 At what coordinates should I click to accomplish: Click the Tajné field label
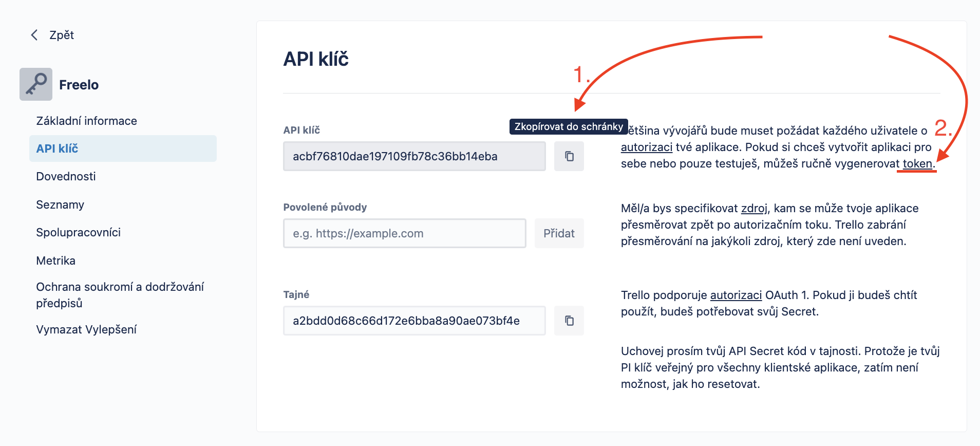[x=296, y=294]
